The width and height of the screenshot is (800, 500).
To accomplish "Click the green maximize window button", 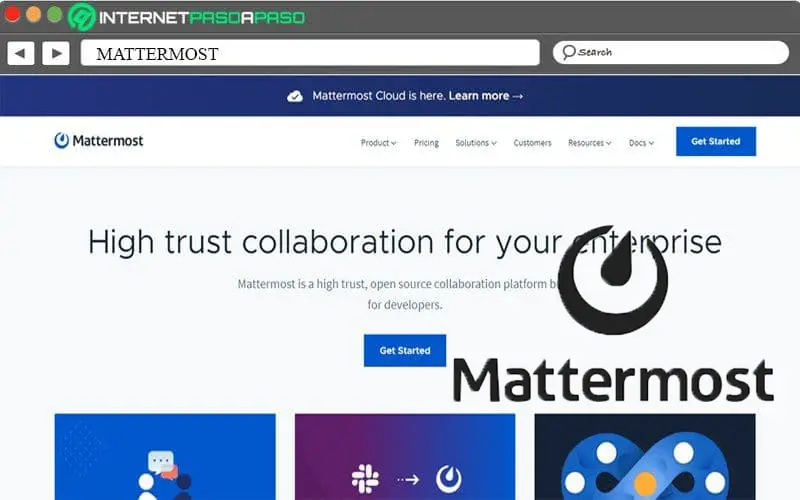I will pos(55,14).
